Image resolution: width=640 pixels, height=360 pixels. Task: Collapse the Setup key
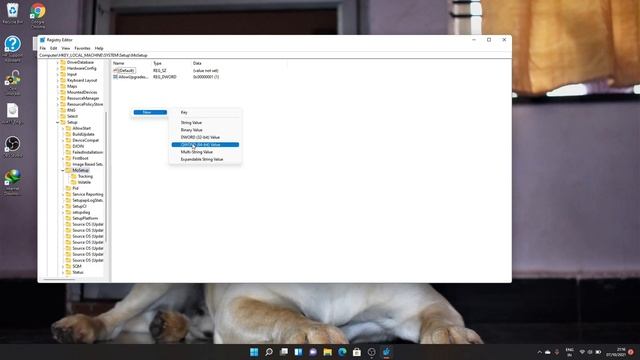coord(58,122)
